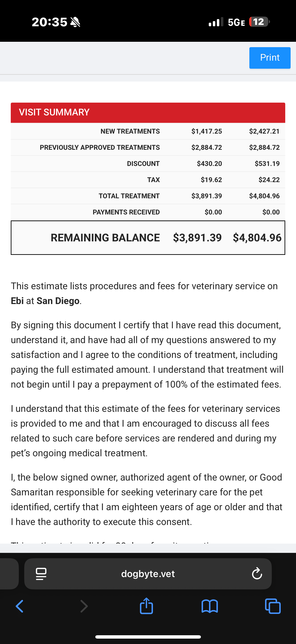The height and width of the screenshot is (644, 296).
Task: Open the Share sheet icon
Action: (146, 606)
